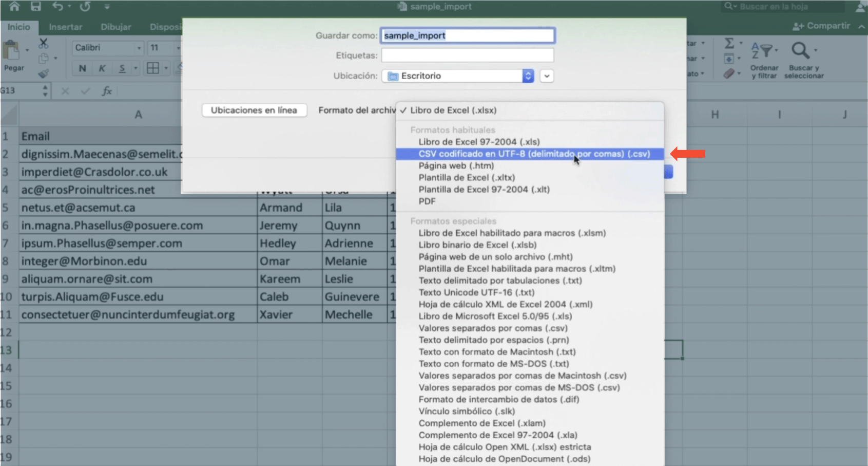Select Valores separados por comas de MS-DOS
The image size is (868, 466).
(x=530, y=387)
